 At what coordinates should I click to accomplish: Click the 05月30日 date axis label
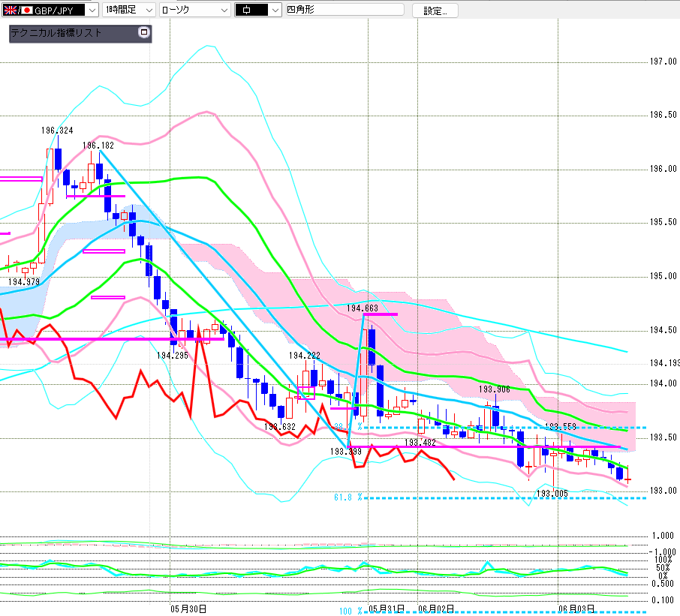(188, 609)
